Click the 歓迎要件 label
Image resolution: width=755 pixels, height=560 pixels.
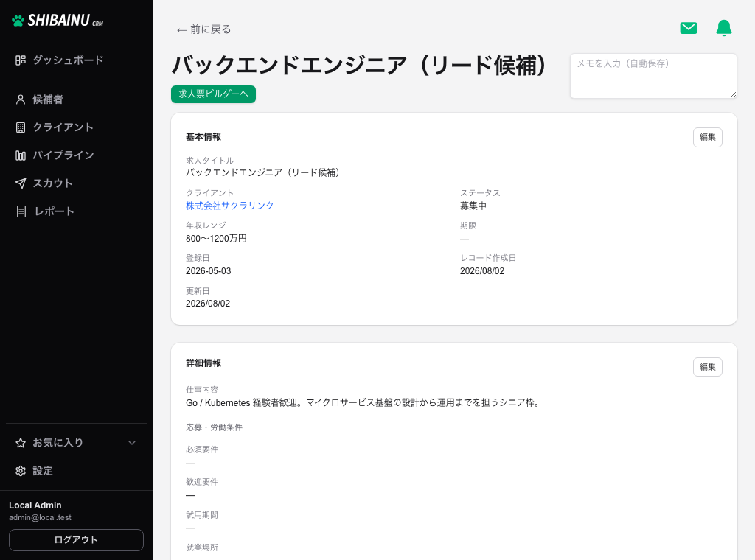pos(202,482)
